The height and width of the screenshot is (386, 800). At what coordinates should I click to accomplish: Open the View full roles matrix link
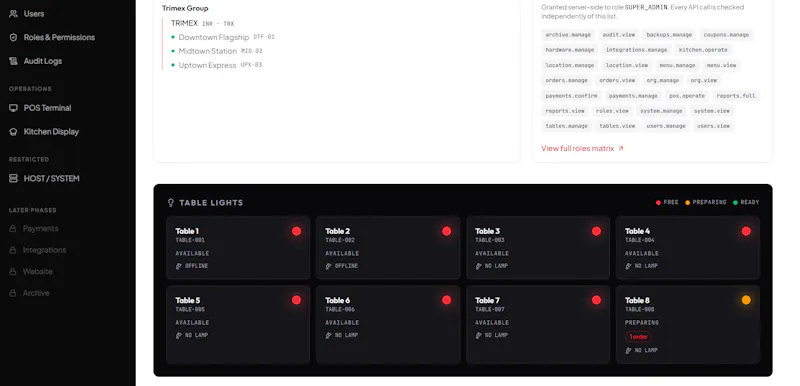coord(582,148)
